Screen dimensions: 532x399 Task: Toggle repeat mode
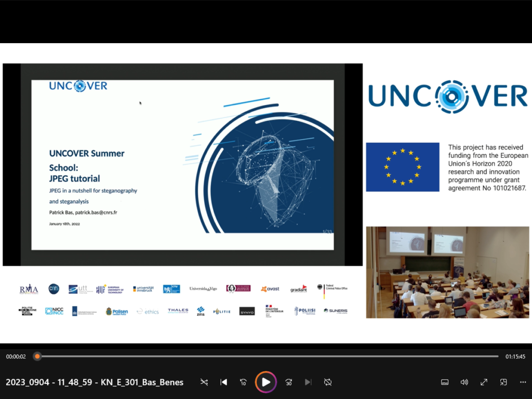tap(328, 382)
